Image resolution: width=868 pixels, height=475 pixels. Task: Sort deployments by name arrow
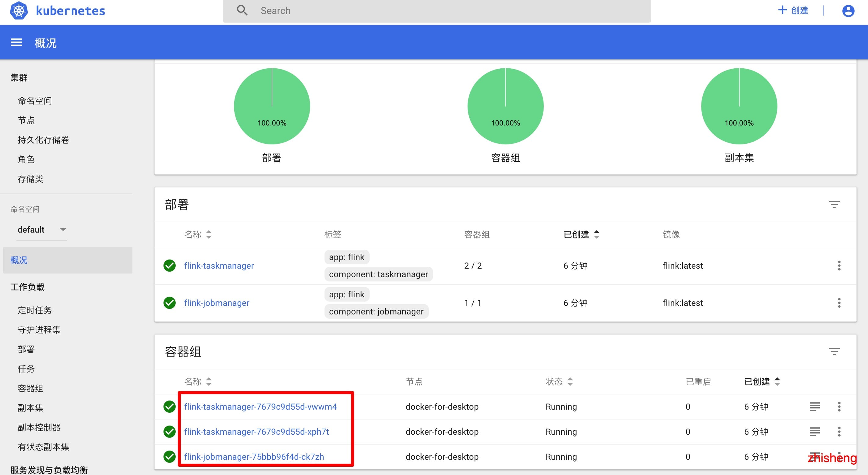tap(209, 234)
